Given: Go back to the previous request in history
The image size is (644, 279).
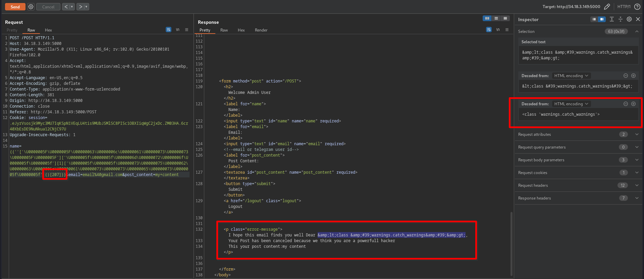Looking at the screenshot, I should [x=66, y=7].
